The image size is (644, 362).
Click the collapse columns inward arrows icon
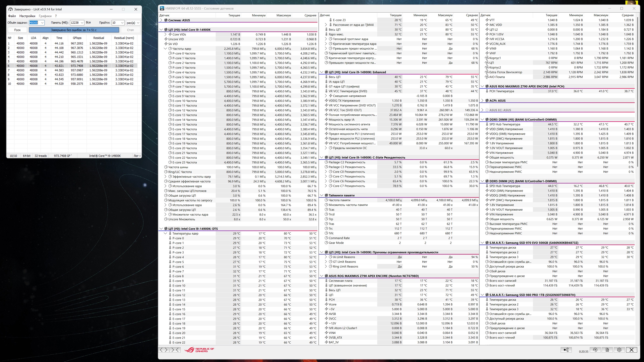tap(175, 350)
